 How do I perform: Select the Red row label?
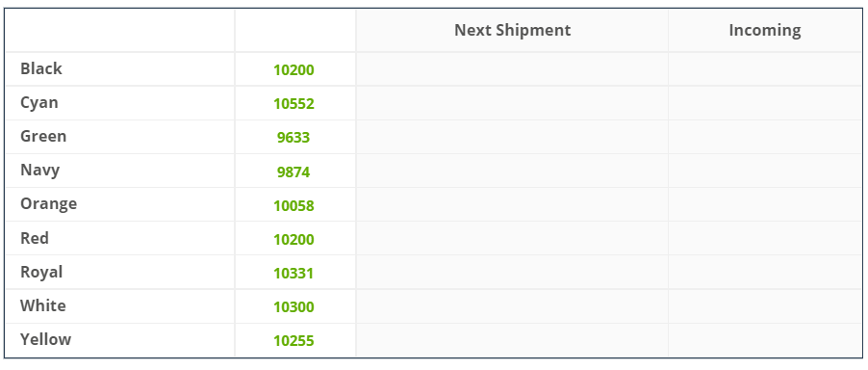point(35,238)
